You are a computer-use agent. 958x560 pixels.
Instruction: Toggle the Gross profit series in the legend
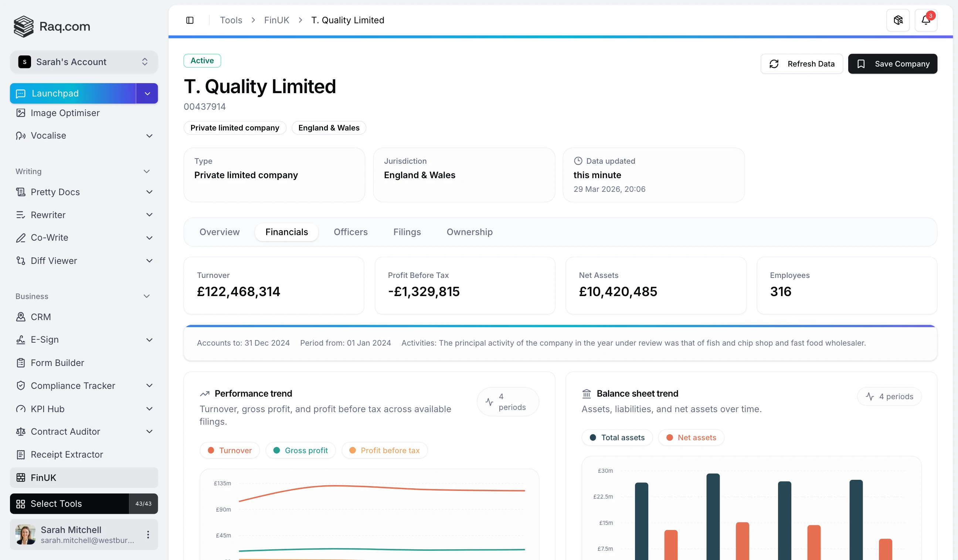(300, 451)
